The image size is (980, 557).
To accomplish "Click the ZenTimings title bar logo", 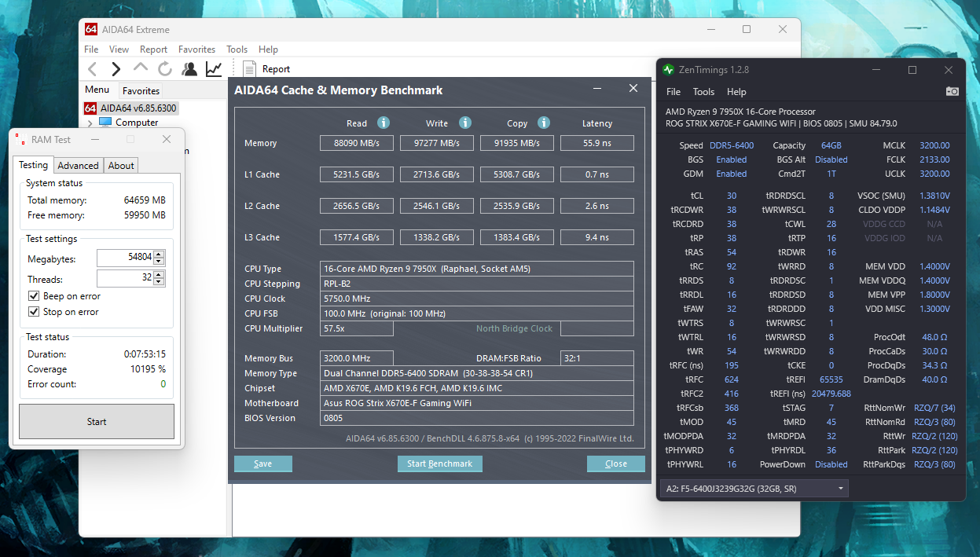I will (x=668, y=70).
